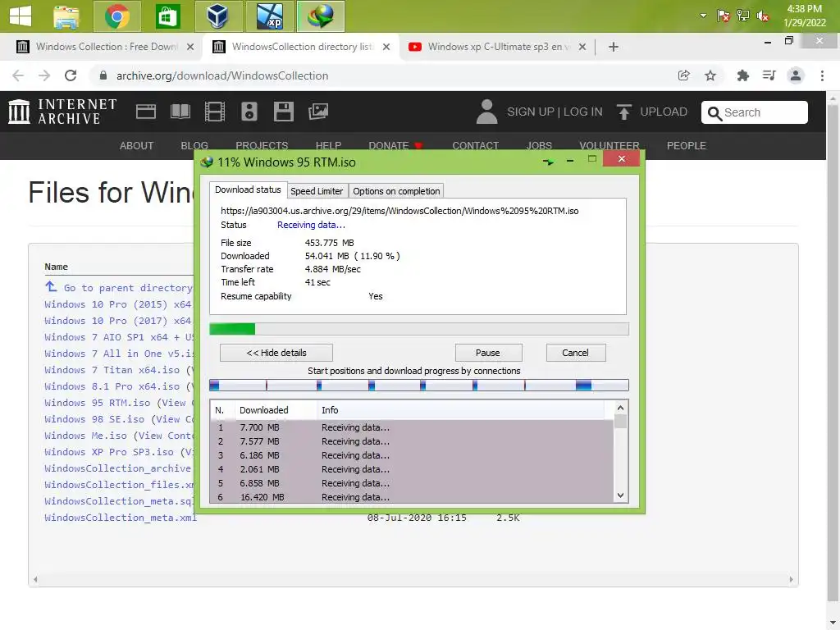Open Chrome media controls icon
This screenshot has width=840, height=630.
point(769,75)
